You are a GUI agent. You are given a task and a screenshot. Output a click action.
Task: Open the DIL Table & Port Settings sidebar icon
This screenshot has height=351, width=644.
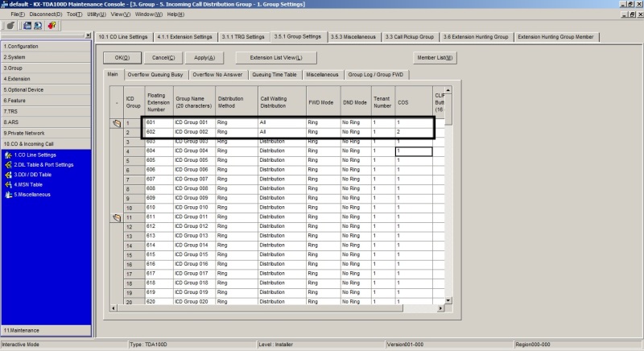coord(8,165)
